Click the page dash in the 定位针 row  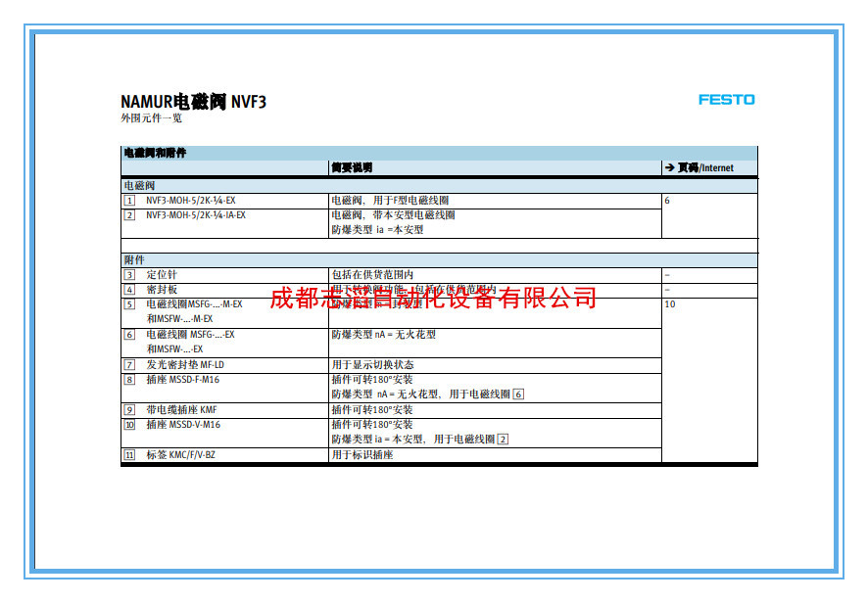coord(667,275)
